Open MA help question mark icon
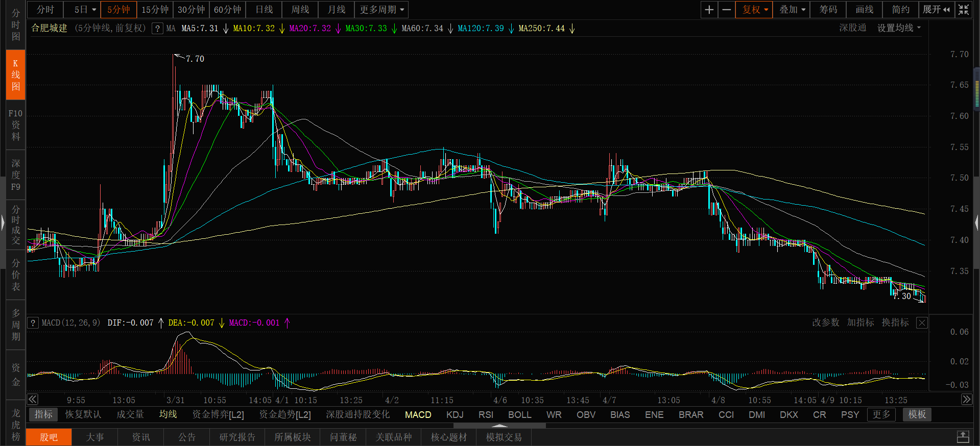 click(x=158, y=29)
